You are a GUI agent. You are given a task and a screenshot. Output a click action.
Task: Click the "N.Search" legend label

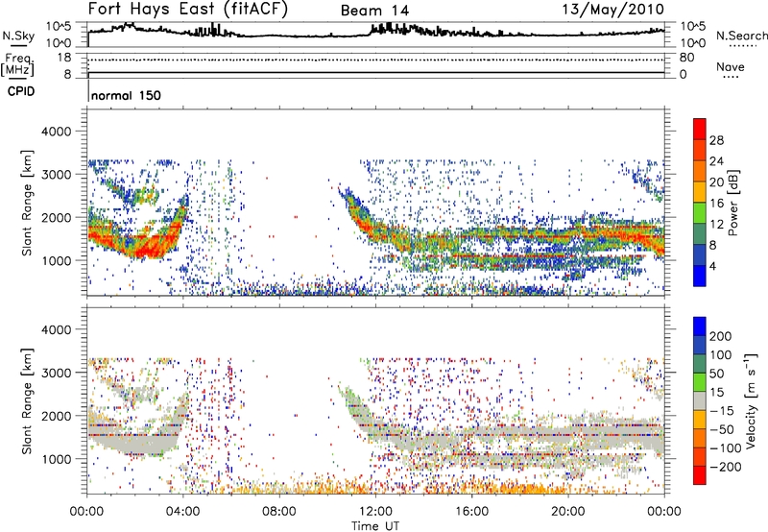point(741,36)
